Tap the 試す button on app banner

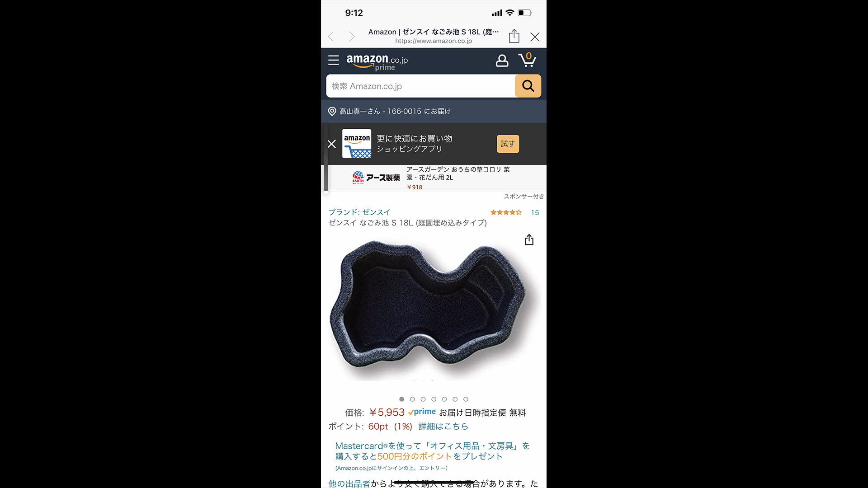tap(508, 144)
